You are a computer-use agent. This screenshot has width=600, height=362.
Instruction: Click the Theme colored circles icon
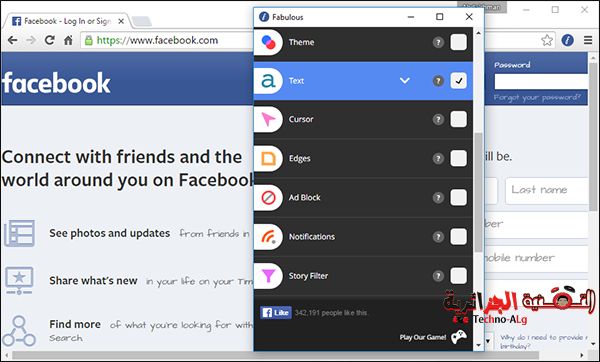[268, 42]
